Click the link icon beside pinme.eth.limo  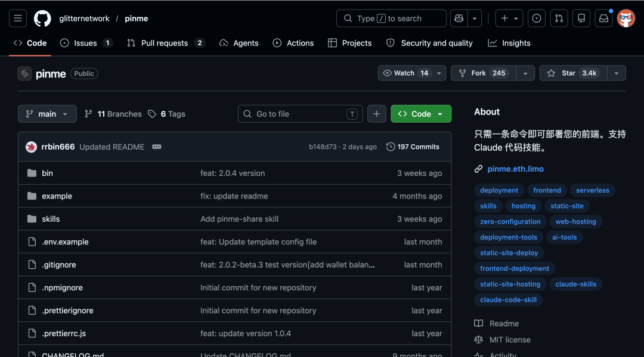478,169
